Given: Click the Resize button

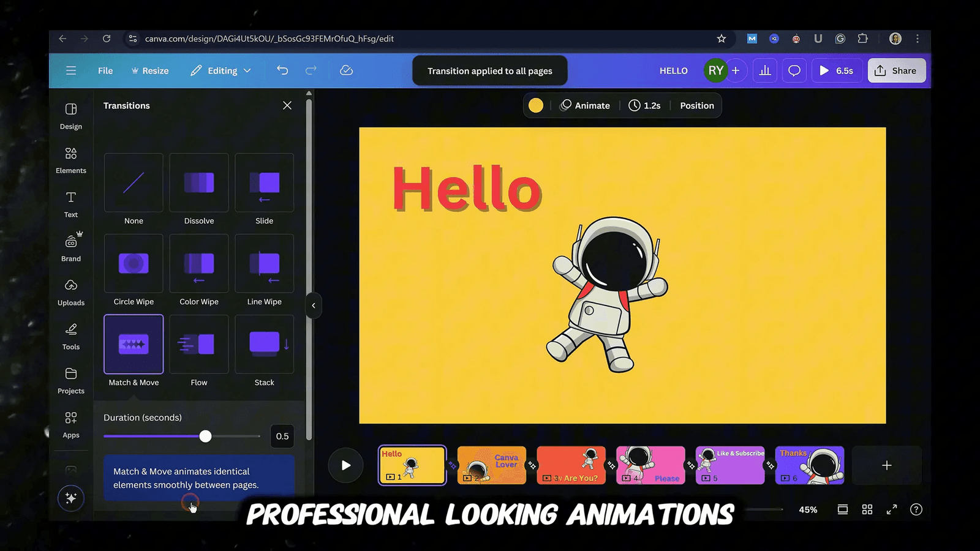Looking at the screenshot, I should coord(150,70).
